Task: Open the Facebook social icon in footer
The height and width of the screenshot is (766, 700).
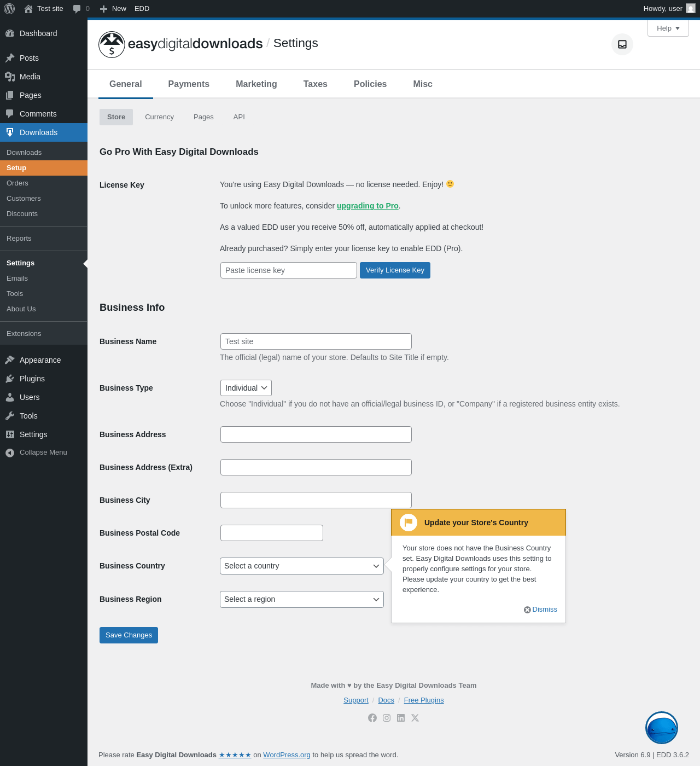Action: click(372, 718)
